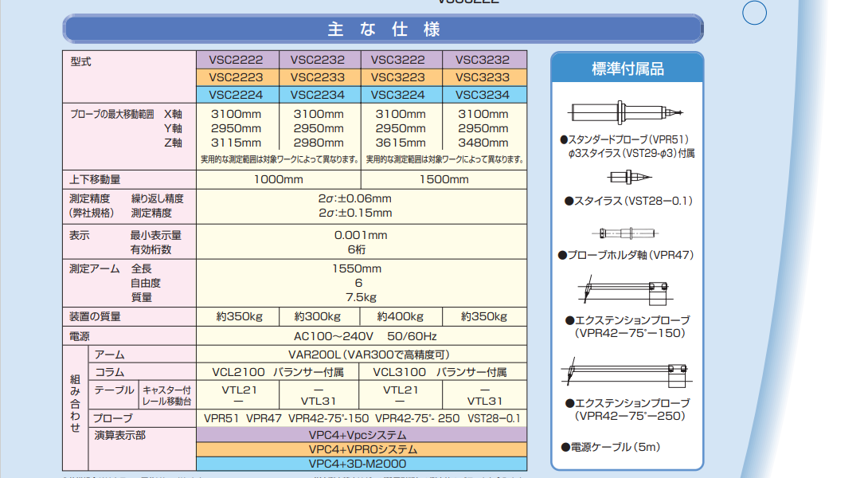
Task: Select model cell VSC3222
Action: pyautogui.click(x=401, y=60)
